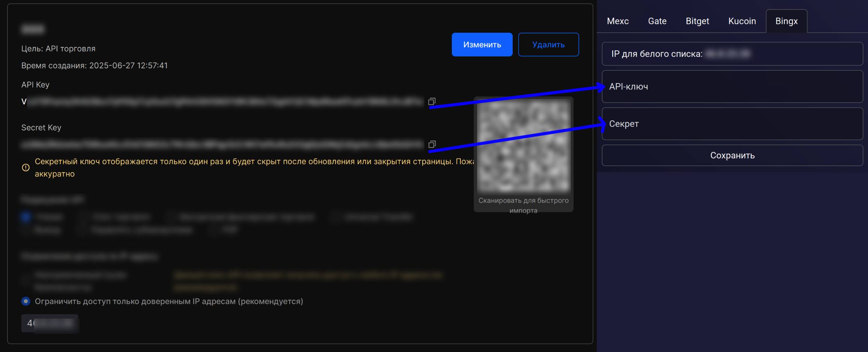Click the blue Изменить button
Screen dimensions: 868x352
(482, 45)
